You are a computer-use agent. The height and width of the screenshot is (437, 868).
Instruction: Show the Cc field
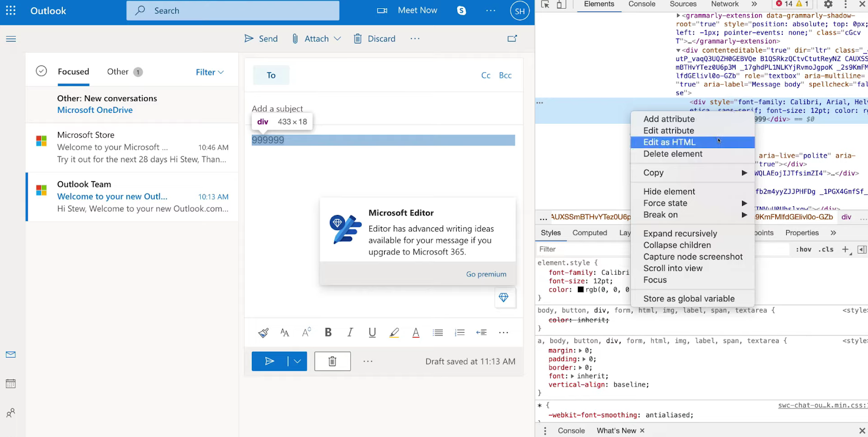[x=486, y=75]
